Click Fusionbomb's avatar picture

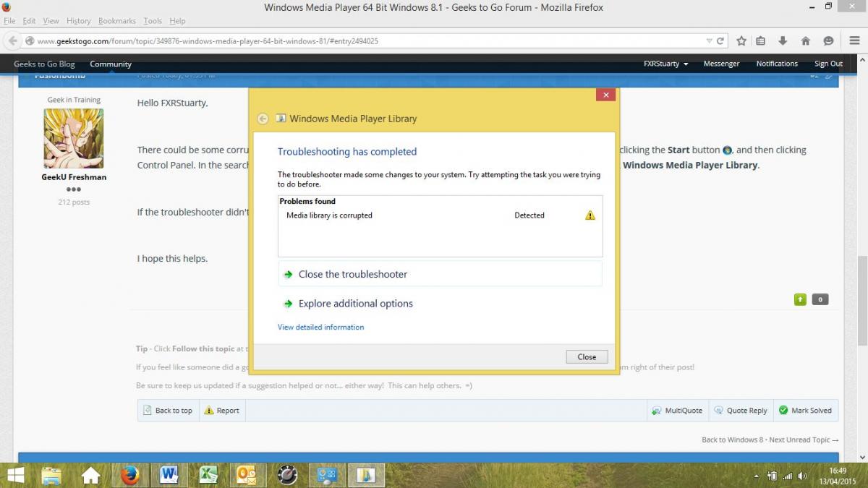point(74,139)
